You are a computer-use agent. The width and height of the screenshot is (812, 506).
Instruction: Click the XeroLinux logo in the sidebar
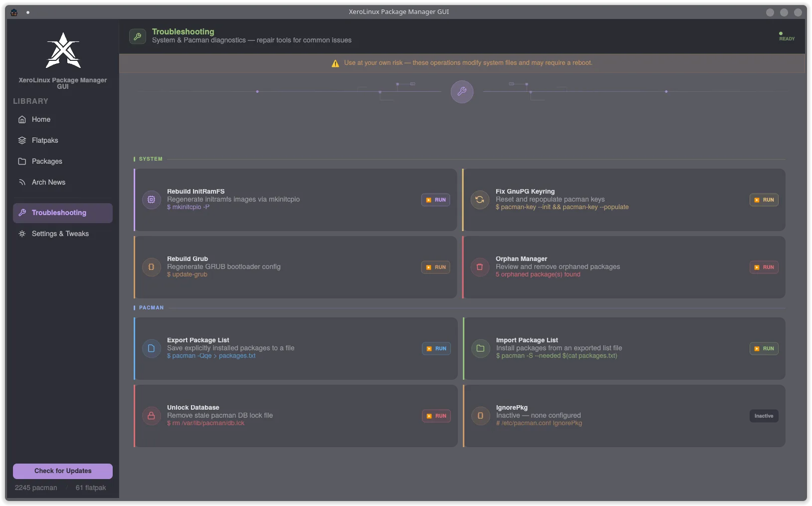63,50
